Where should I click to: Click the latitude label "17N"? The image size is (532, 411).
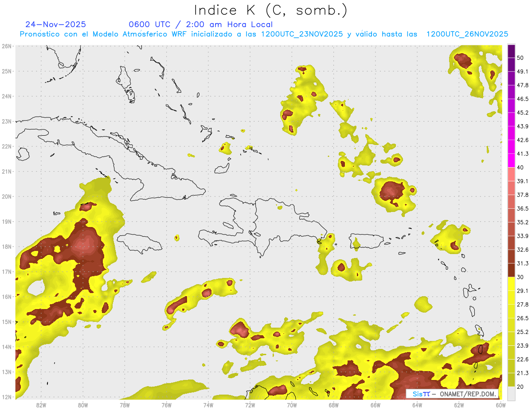pos(7,272)
